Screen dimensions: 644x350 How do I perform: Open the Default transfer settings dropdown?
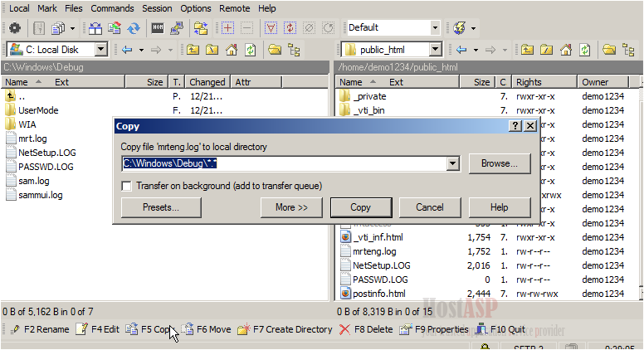[435, 28]
